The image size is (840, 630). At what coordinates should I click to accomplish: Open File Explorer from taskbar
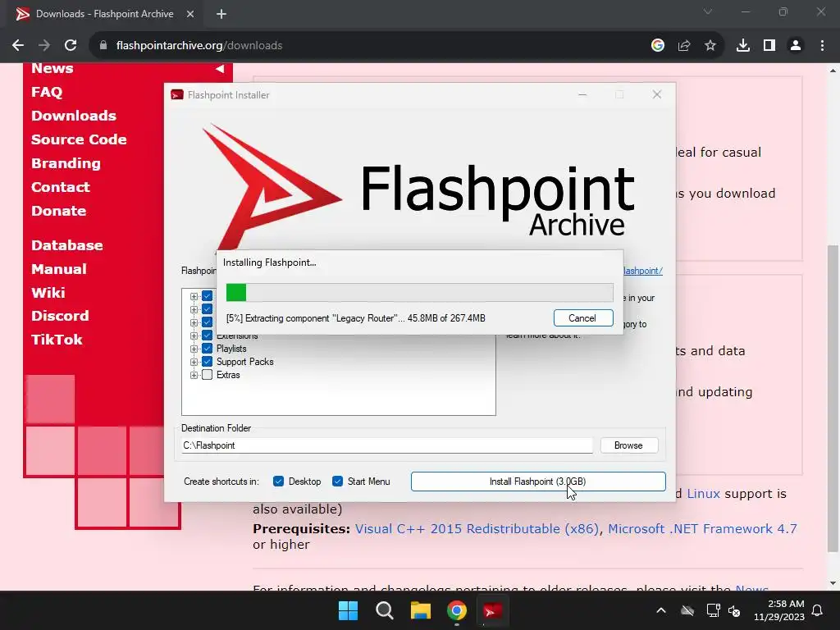pyautogui.click(x=421, y=610)
